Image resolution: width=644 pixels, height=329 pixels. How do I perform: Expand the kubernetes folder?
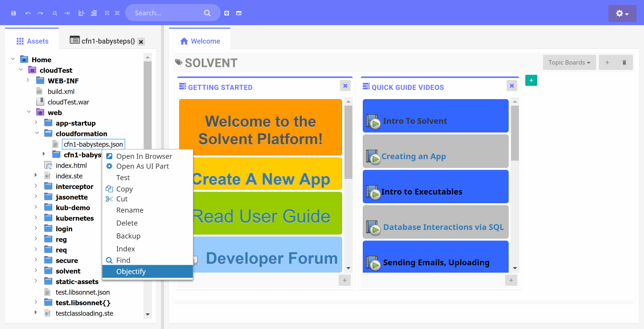tap(36, 218)
